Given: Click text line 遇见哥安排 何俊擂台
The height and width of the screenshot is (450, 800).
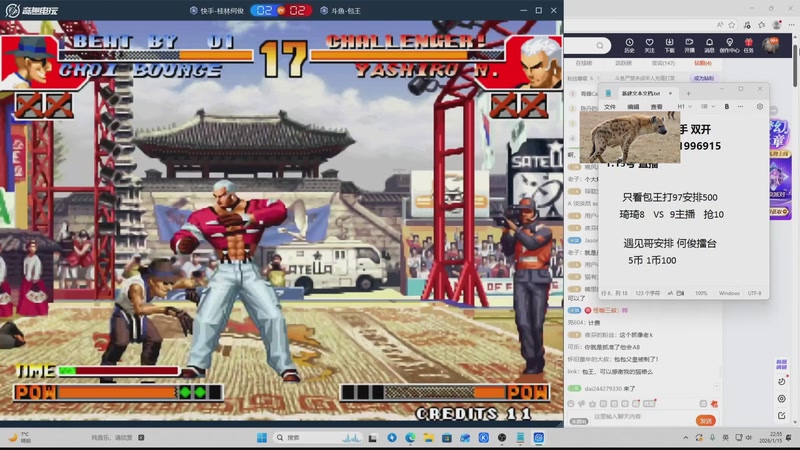Looking at the screenshot, I should tap(669, 243).
